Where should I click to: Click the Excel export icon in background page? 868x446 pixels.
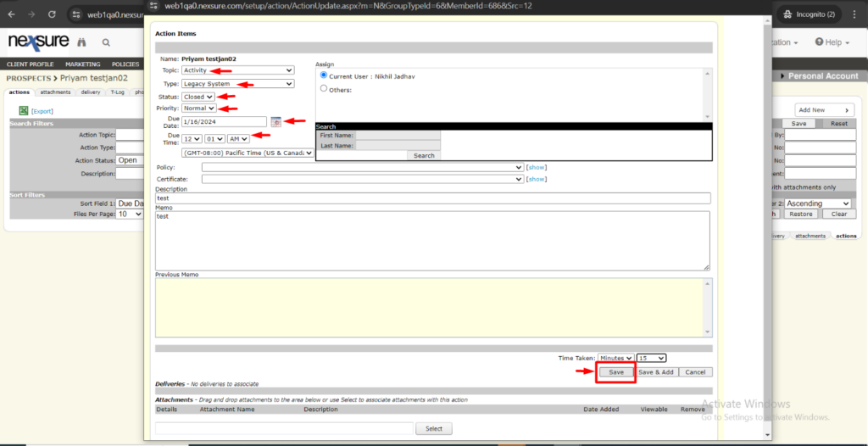point(24,111)
